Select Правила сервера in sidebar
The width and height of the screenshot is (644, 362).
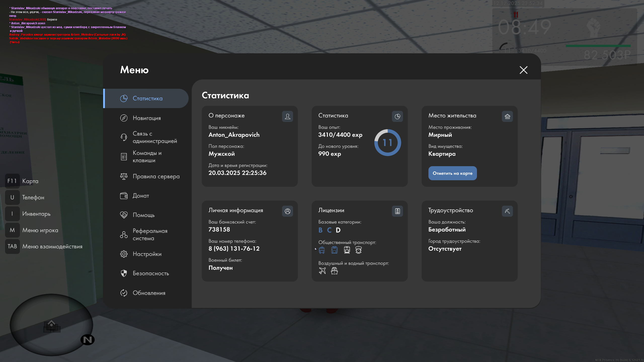(x=156, y=176)
